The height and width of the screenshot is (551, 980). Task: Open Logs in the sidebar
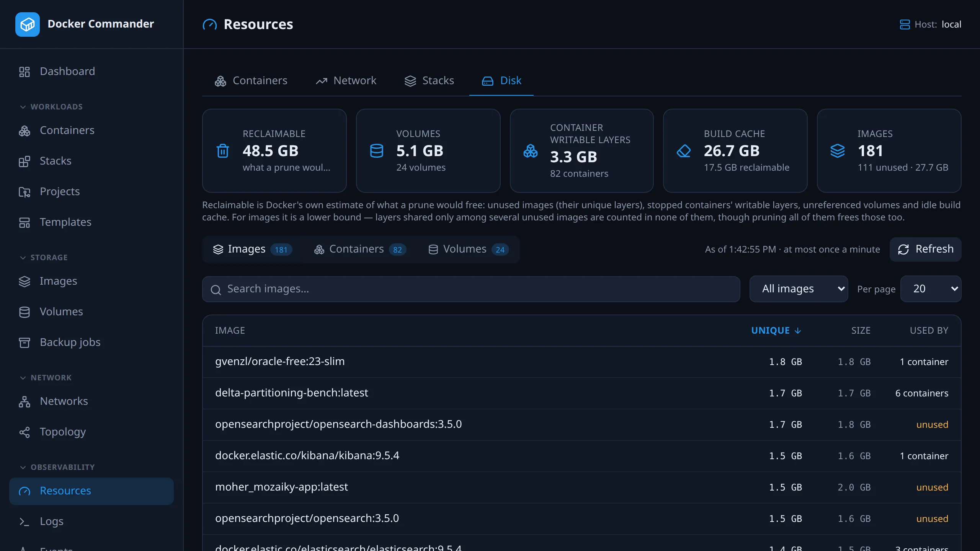tap(91, 522)
